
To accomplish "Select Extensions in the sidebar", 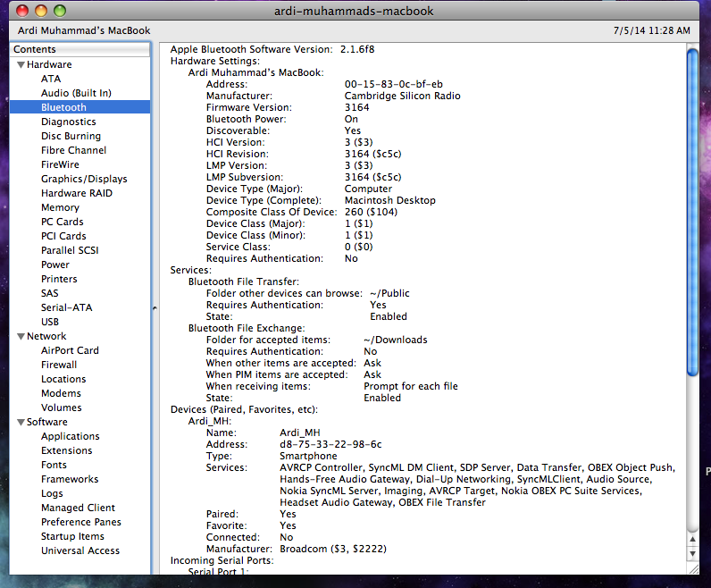I will [x=66, y=450].
